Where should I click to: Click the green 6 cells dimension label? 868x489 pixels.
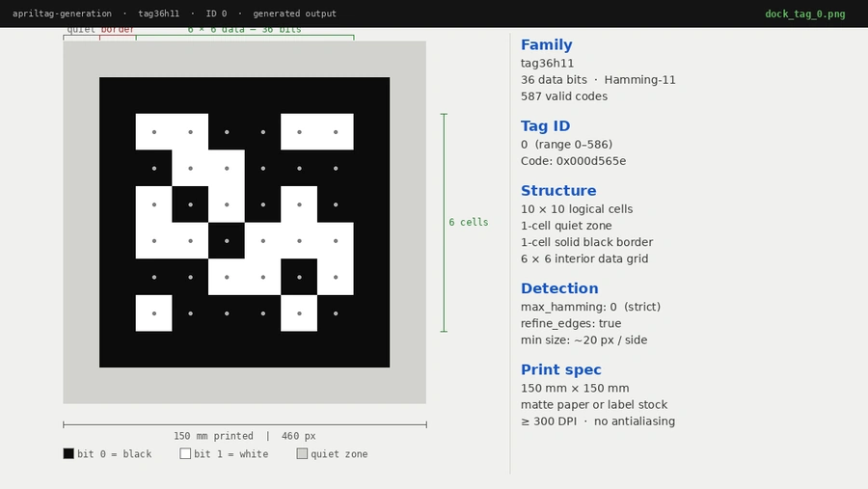(x=468, y=223)
